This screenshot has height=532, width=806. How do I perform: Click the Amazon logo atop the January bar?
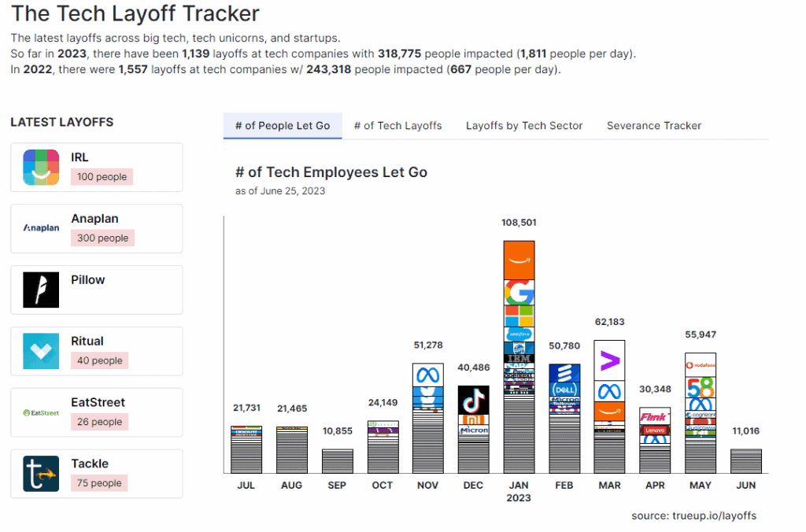coord(519,260)
